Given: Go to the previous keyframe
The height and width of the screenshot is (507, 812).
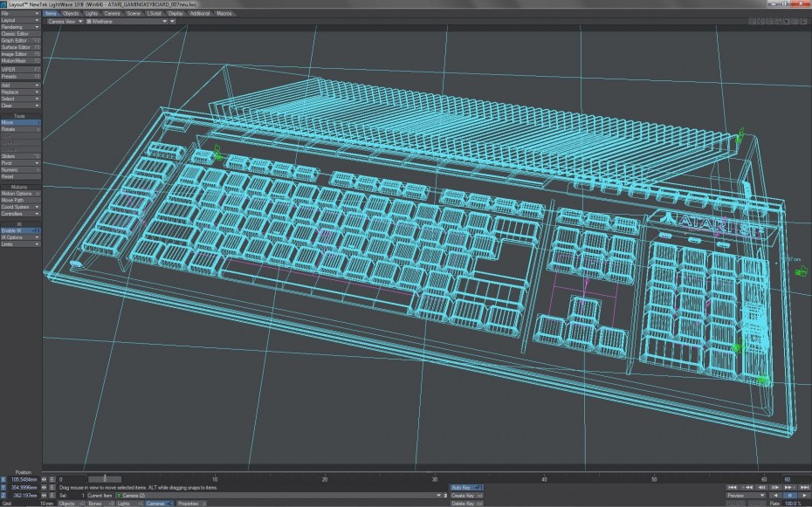Looking at the screenshot, I should (747, 487).
